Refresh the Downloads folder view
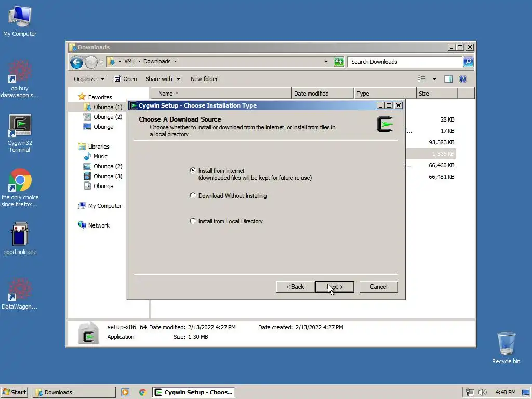532x399 pixels. [339, 62]
